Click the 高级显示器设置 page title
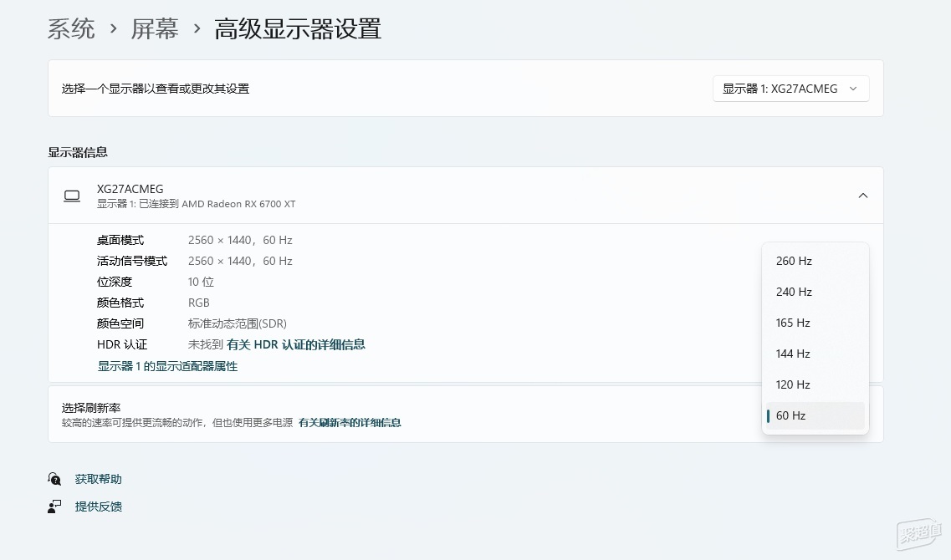Image resolution: width=951 pixels, height=560 pixels. click(298, 28)
